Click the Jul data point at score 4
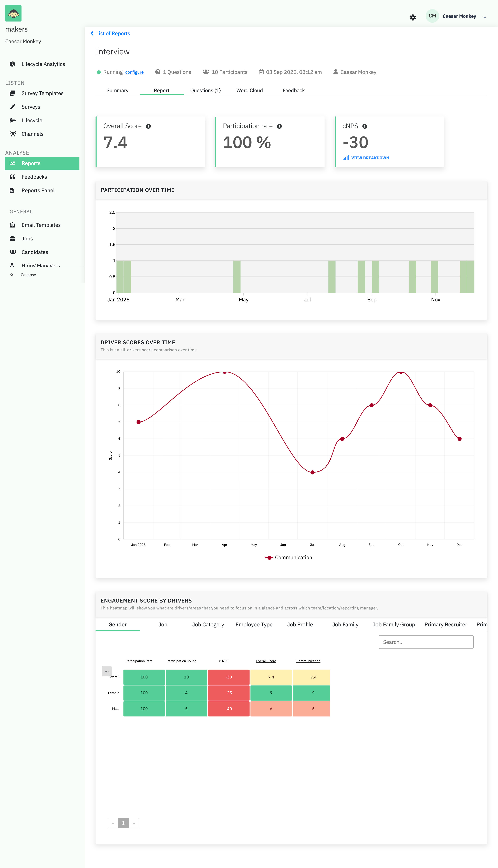This screenshot has width=498, height=868. click(x=312, y=472)
